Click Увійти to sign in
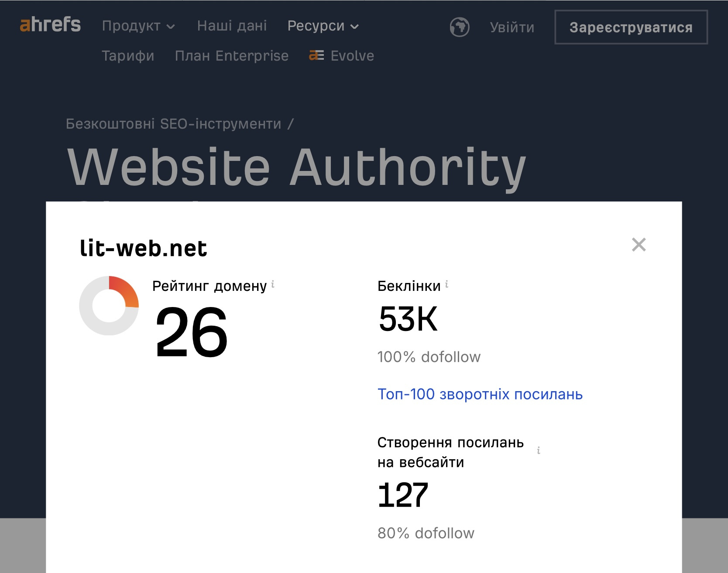 tap(512, 27)
